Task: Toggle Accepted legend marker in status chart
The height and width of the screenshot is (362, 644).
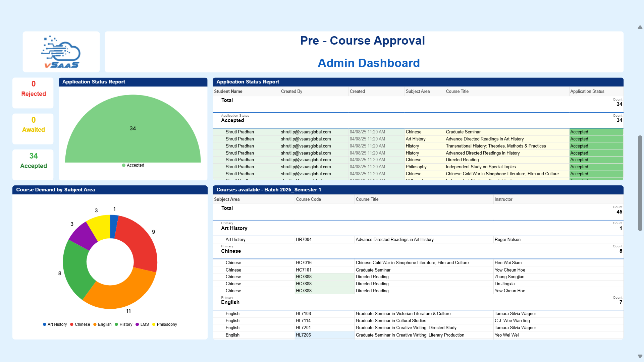Action: click(x=124, y=165)
